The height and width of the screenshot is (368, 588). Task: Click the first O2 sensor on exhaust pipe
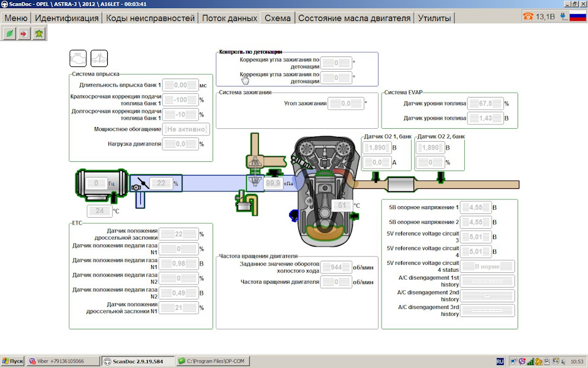tap(375, 177)
